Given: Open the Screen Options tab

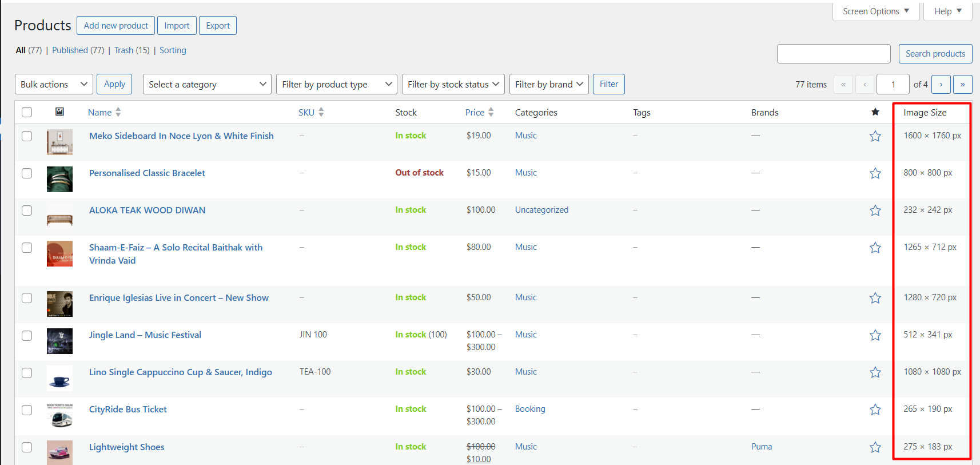Looking at the screenshot, I should pos(875,11).
